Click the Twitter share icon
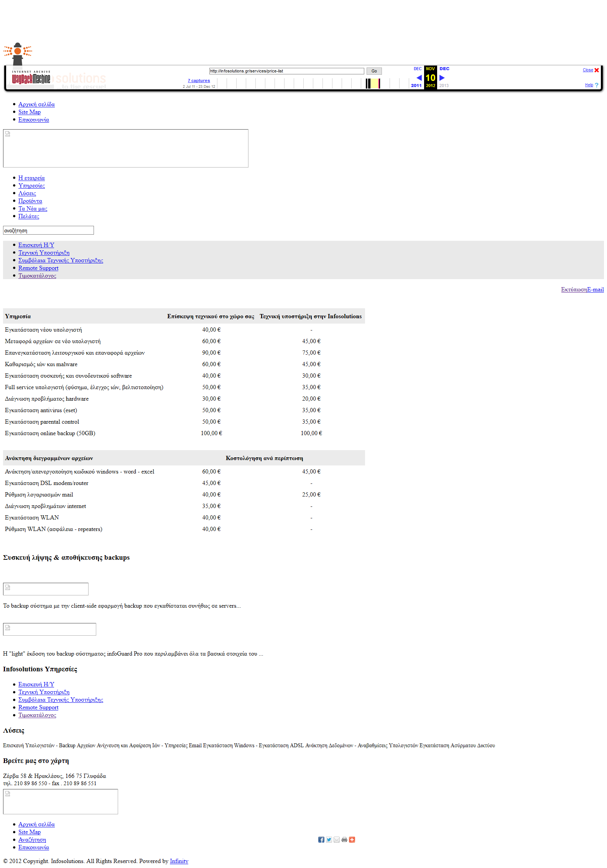607x868 pixels. tap(329, 840)
